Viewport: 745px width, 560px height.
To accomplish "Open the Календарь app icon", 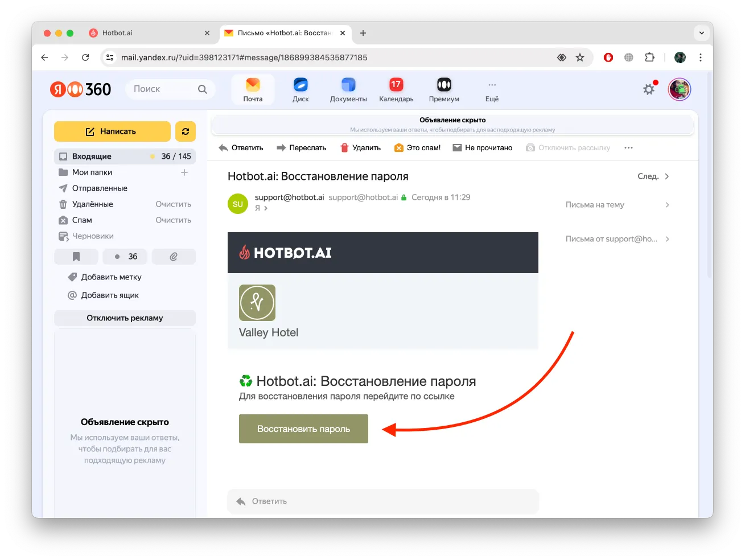I will pyautogui.click(x=396, y=90).
